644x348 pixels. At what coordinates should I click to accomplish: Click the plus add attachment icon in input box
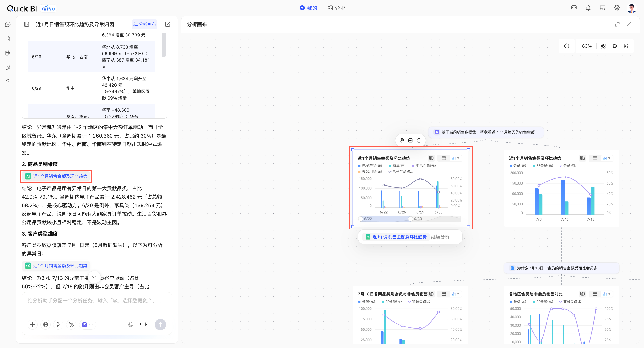[32, 325]
